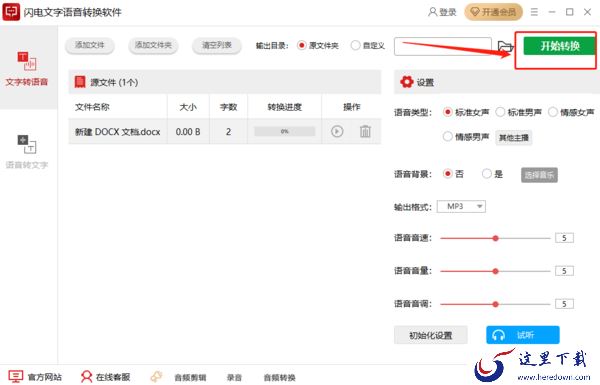Select the 自定义 output radio option
This screenshot has width=600, height=385.
tap(355, 46)
